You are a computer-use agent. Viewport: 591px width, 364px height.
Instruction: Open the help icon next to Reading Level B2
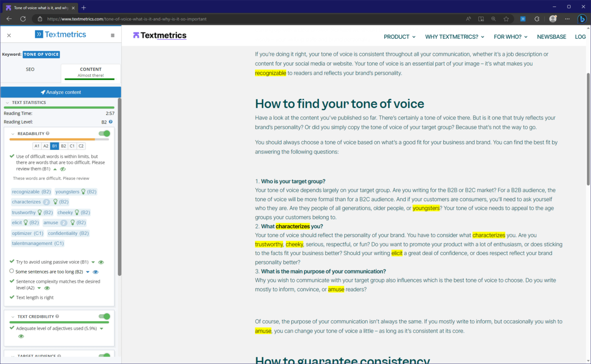pos(110,122)
